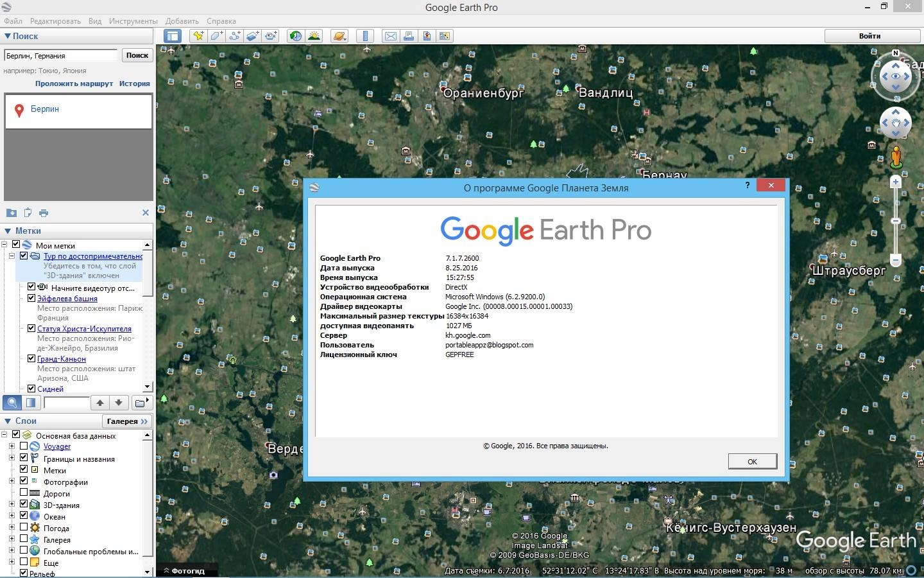Move selected place up arrow
The image size is (924, 578).
[100, 403]
